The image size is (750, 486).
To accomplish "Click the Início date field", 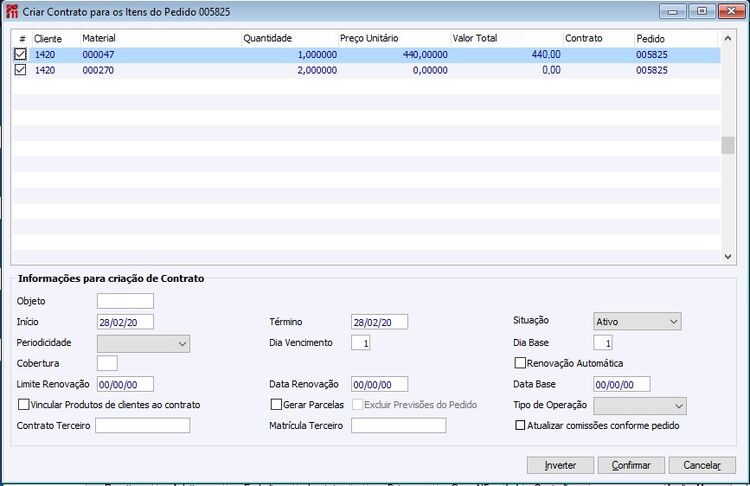I will click(125, 322).
